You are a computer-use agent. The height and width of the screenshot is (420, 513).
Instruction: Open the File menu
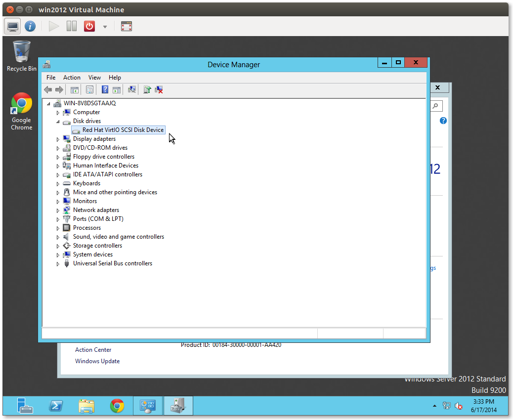click(x=51, y=78)
